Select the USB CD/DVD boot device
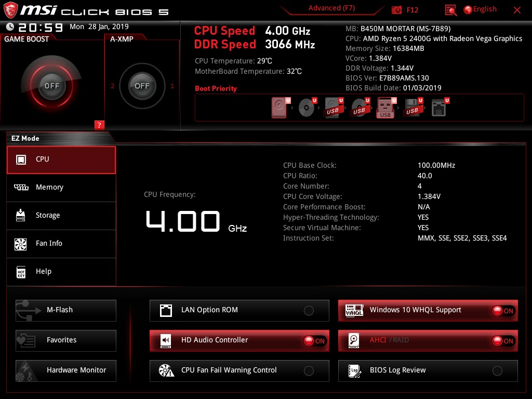 360,108
